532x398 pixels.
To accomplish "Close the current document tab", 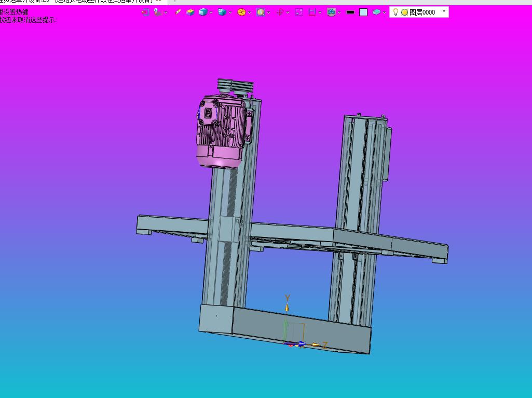I will (x=158, y=1).
